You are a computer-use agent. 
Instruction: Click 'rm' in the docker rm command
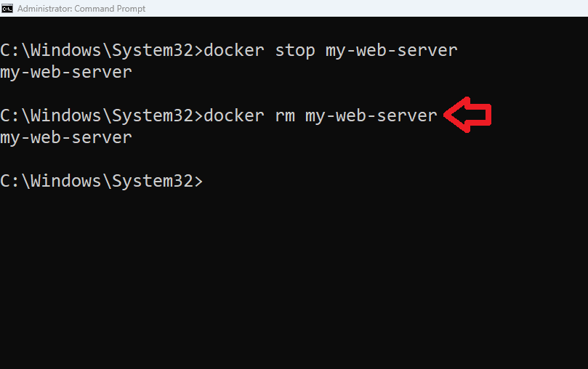pyautogui.click(x=285, y=115)
